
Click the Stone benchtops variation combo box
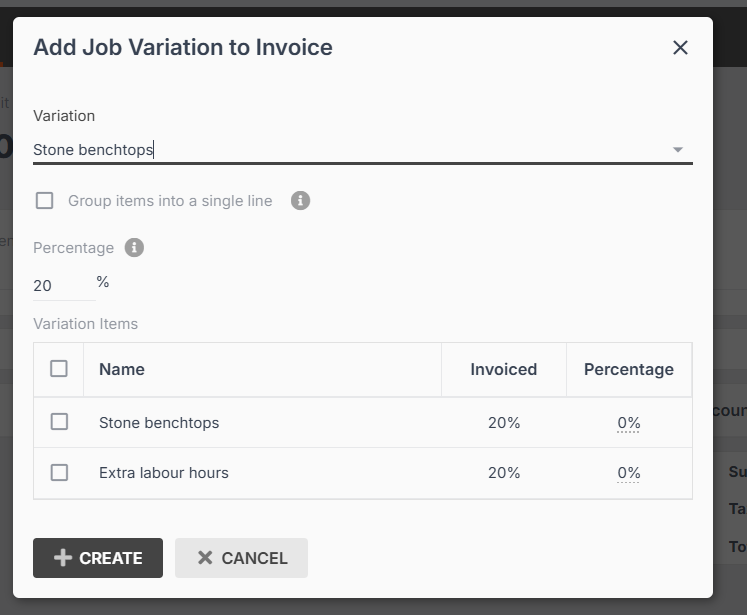pyautogui.click(x=340, y=150)
